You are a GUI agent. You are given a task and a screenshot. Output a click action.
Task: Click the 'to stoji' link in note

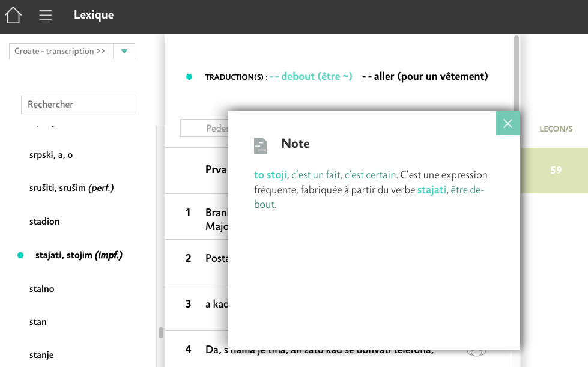pos(270,175)
